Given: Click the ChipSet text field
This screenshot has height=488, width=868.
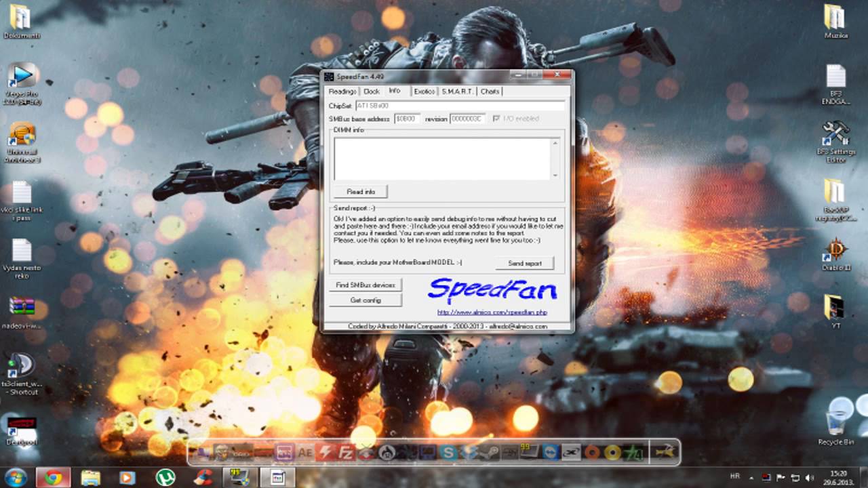Looking at the screenshot, I should click(460, 106).
